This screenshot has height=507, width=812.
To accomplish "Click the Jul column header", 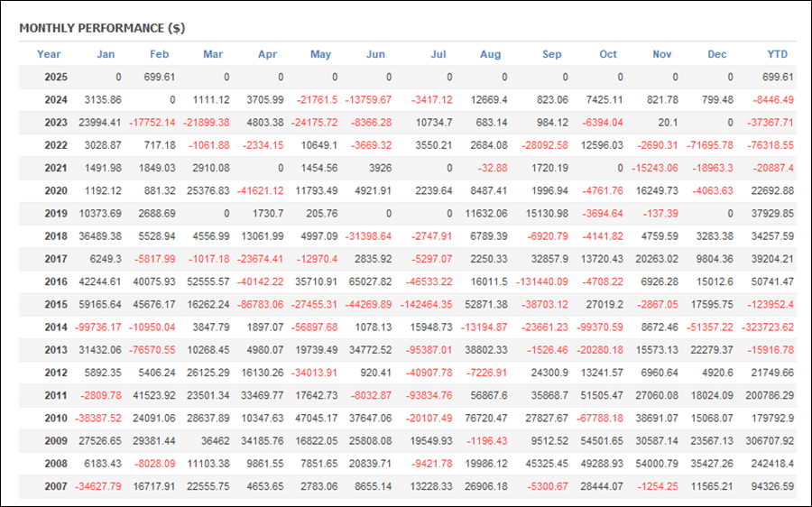I will 438,54.
